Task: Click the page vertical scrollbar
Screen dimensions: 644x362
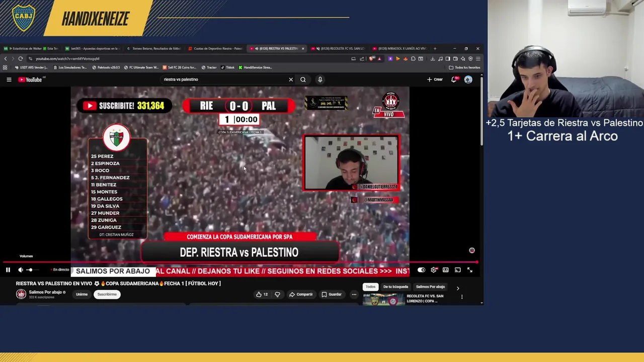Action: pyautogui.click(x=481, y=111)
